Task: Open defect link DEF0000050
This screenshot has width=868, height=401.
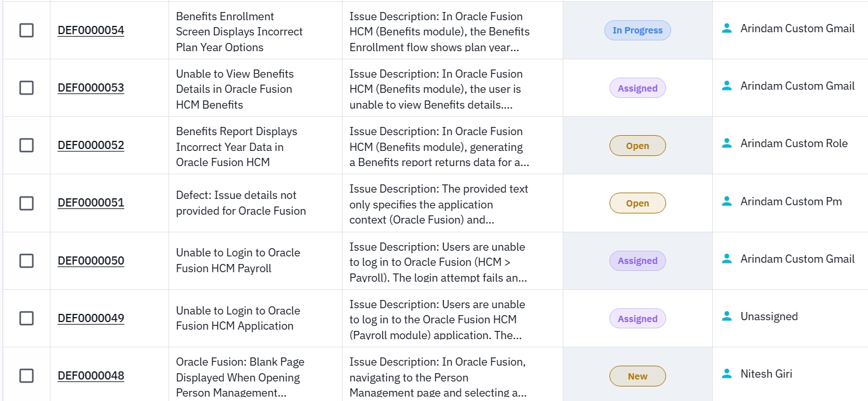Action: pyautogui.click(x=91, y=261)
